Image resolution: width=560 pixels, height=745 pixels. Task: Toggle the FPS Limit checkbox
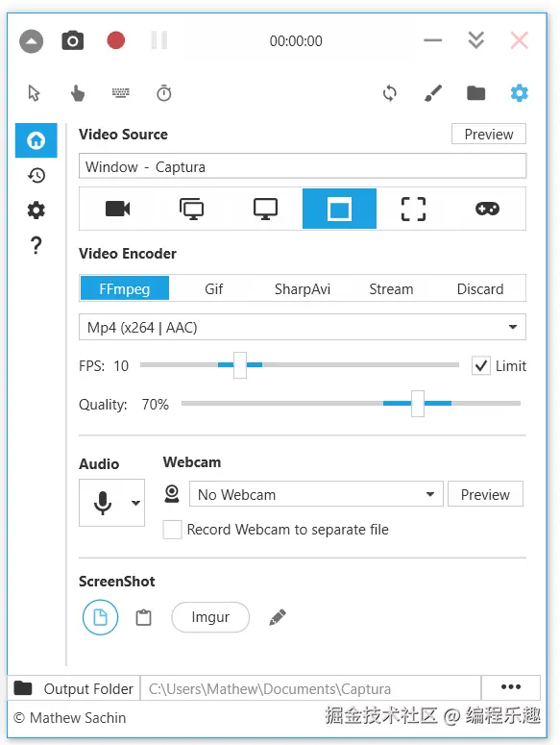click(480, 366)
